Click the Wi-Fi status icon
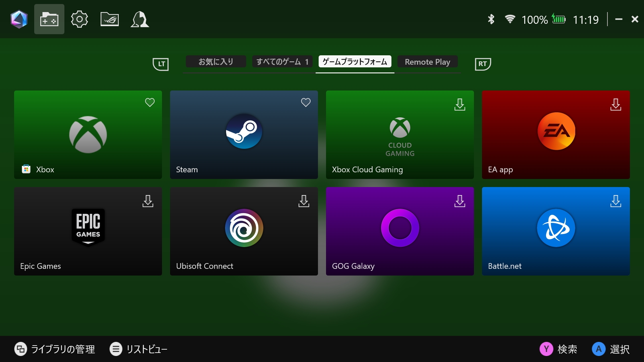Screen dimensions: 644x362 (x=510, y=19)
